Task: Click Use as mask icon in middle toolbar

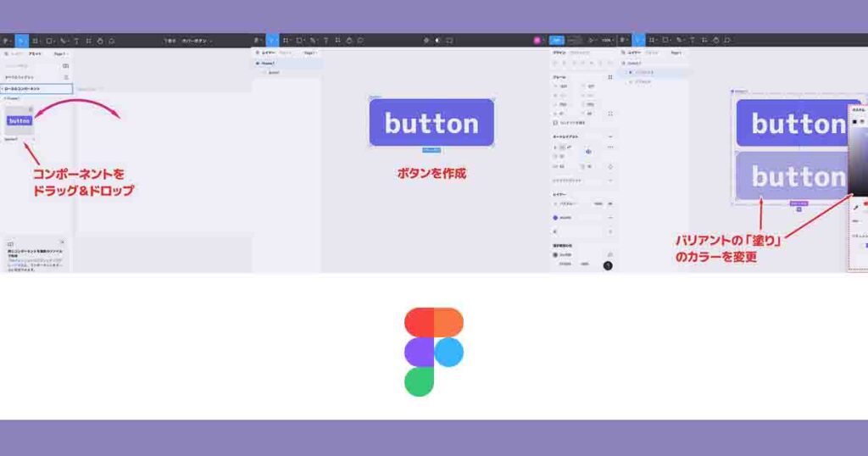Action: coord(438,41)
